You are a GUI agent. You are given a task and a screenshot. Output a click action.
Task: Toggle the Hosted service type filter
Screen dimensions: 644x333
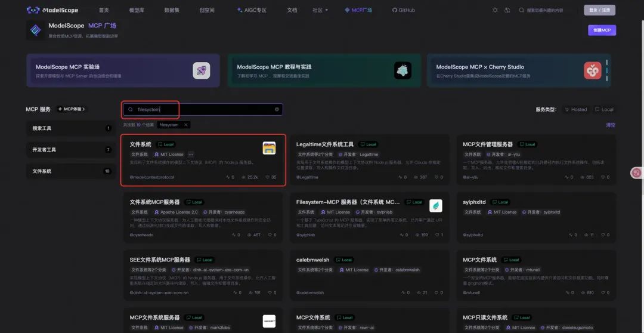tap(576, 109)
